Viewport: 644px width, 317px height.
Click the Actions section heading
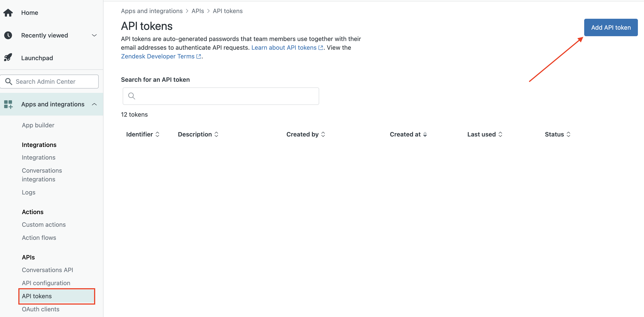tap(33, 212)
